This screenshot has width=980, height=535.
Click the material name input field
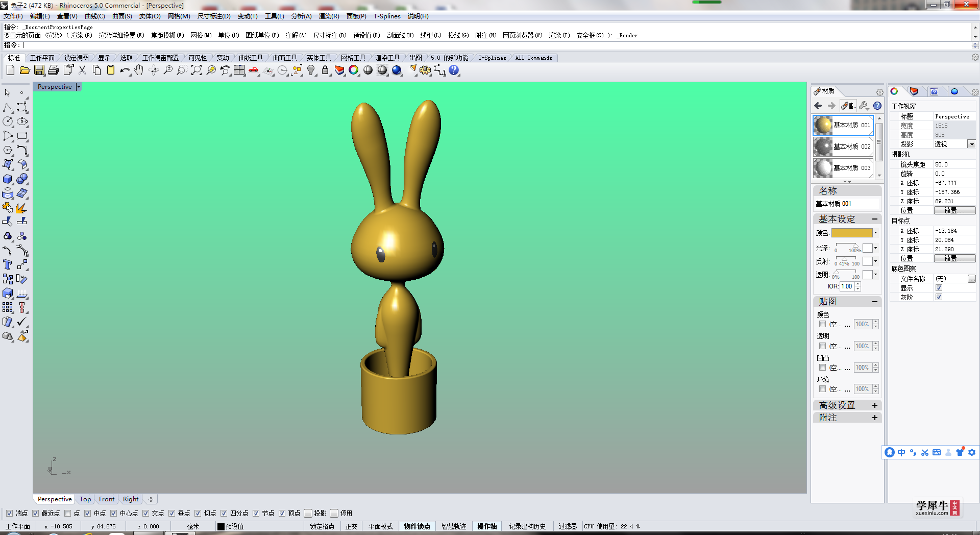pyautogui.click(x=847, y=204)
